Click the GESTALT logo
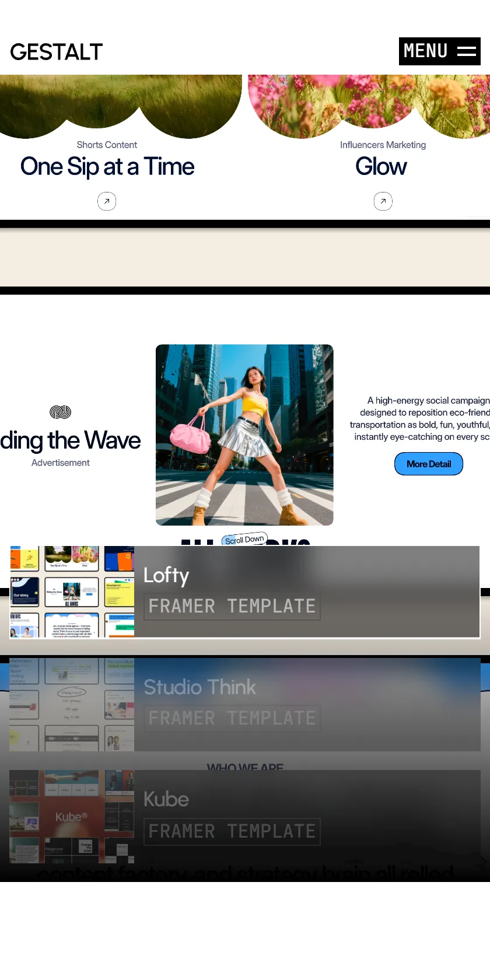The height and width of the screenshot is (980, 490). tap(57, 52)
